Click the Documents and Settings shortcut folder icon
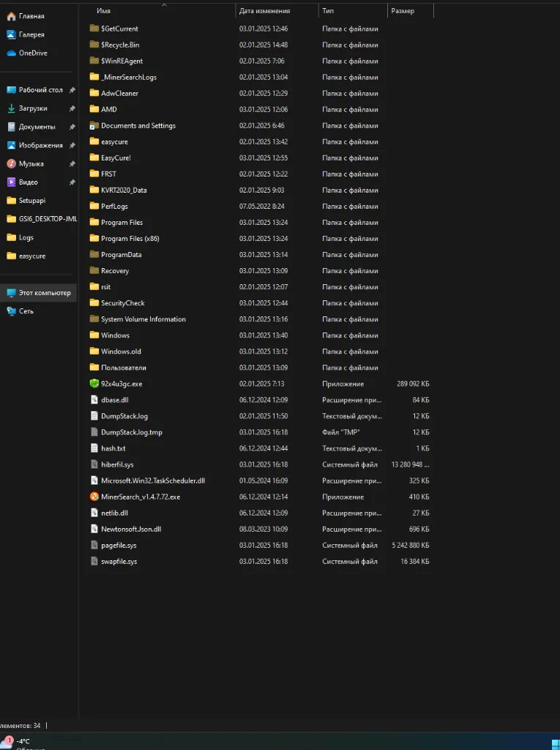560x750 pixels. tap(94, 126)
